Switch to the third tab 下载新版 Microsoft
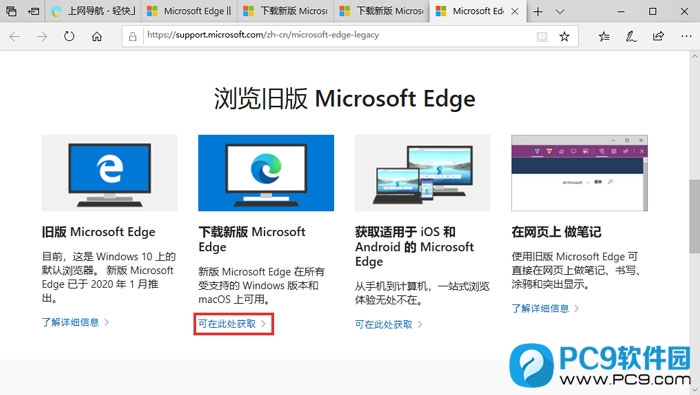Viewport: 700px width, 395px height. [285, 11]
